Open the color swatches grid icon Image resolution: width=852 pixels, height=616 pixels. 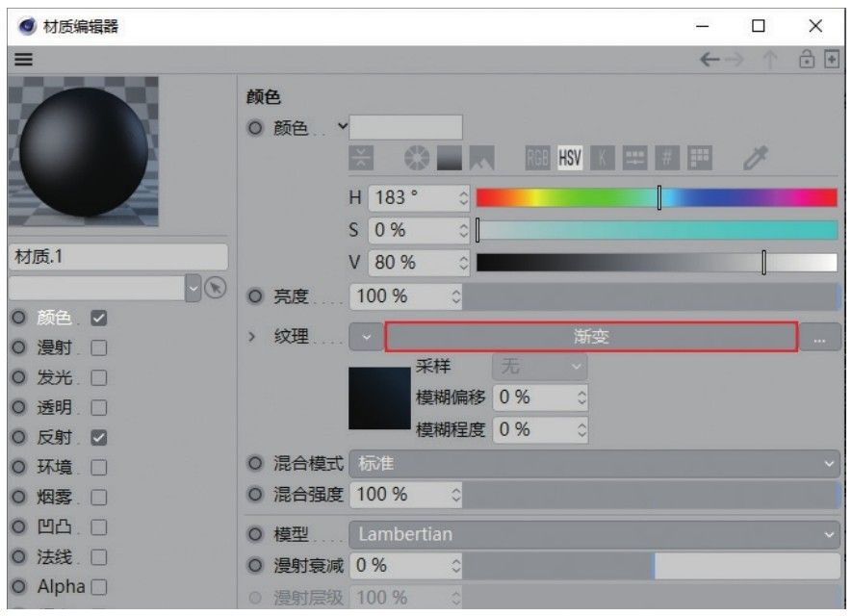coord(700,158)
